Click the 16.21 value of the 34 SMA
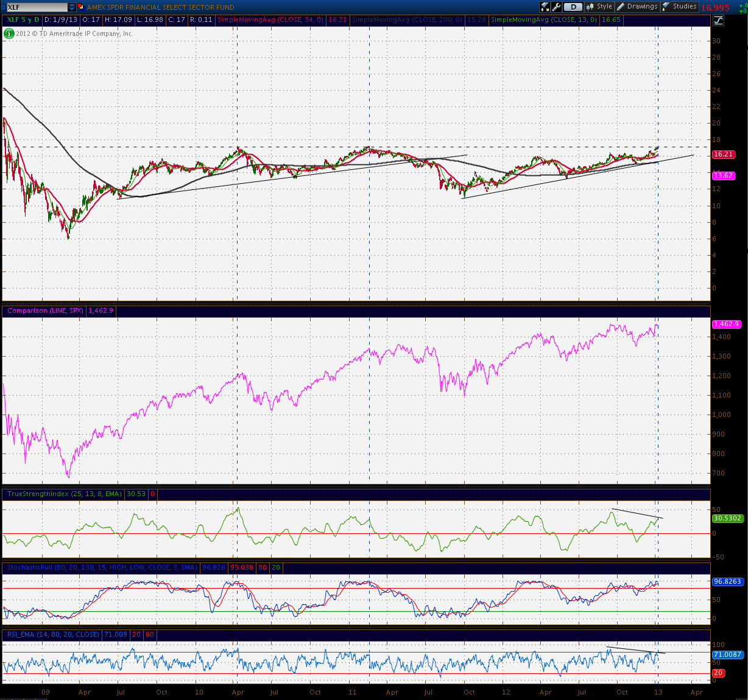This screenshot has width=748, height=700. coord(337,20)
